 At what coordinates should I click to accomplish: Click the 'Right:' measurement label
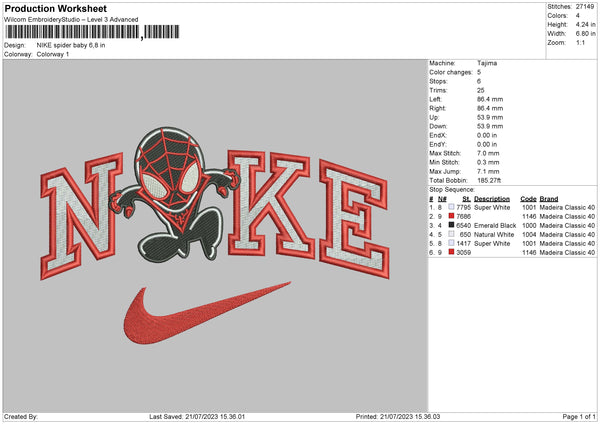[x=437, y=108]
